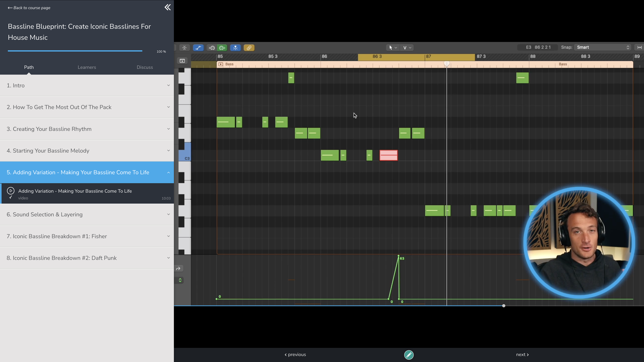The height and width of the screenshot is (362, 644).
Task: Toggle the MIDI In button
Action: click(212, 48)
